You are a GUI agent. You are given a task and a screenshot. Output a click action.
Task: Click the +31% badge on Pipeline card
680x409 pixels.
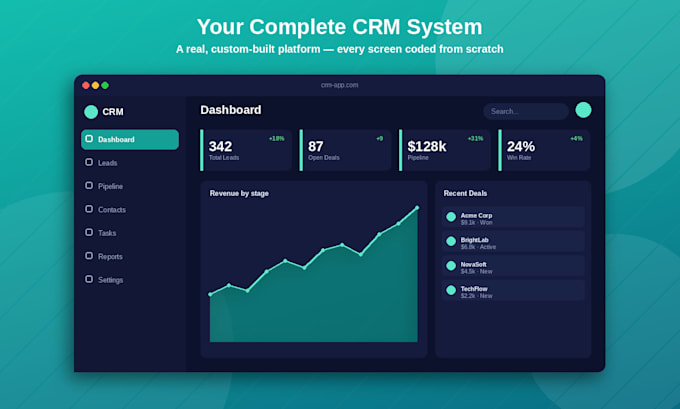(475, 139)
